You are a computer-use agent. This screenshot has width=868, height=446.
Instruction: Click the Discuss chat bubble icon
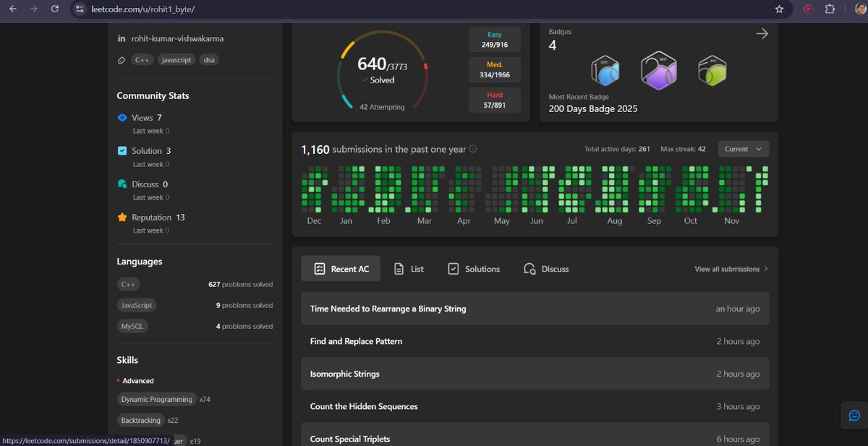122,184
